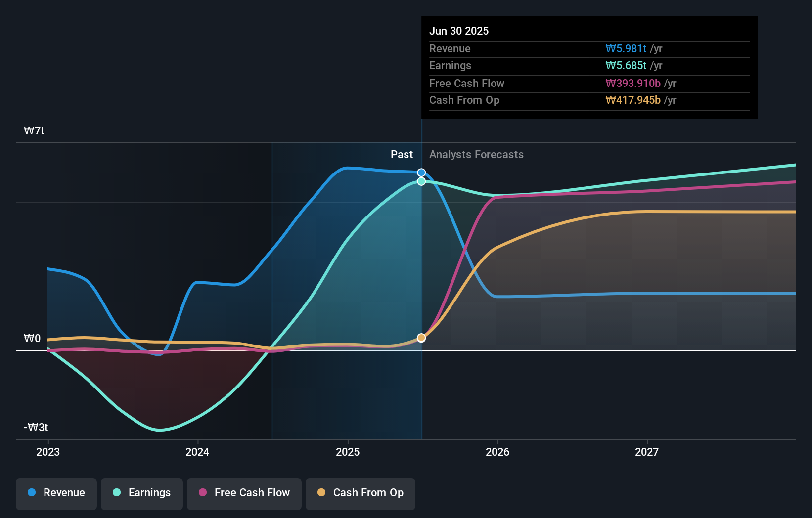The image size is (812, 518).
Task: Select the teal Earnings marker on the chart
Action: click(x=421, y=181)
